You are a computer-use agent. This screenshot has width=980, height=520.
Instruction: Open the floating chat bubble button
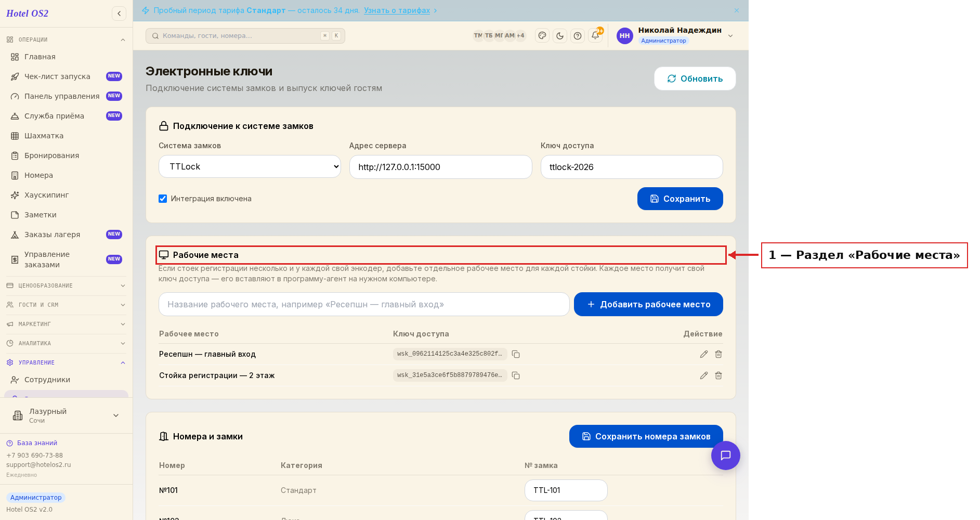pyautogui.click(x=726, y=456)
